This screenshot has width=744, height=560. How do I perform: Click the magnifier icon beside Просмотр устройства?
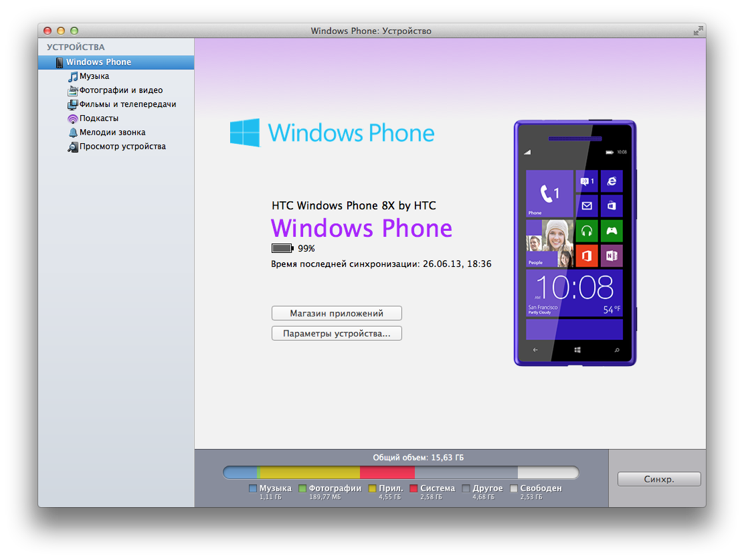(73, 147)
